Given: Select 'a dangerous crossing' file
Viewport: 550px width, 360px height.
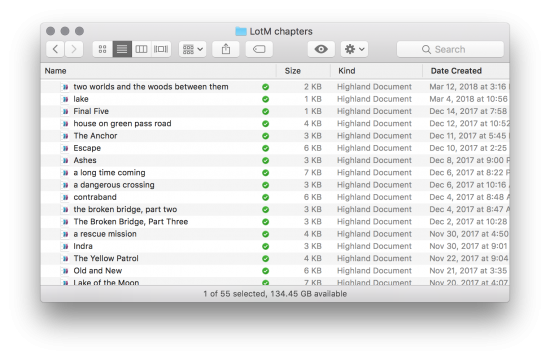Looking at the screenshot, I should (x=275, y=185).
